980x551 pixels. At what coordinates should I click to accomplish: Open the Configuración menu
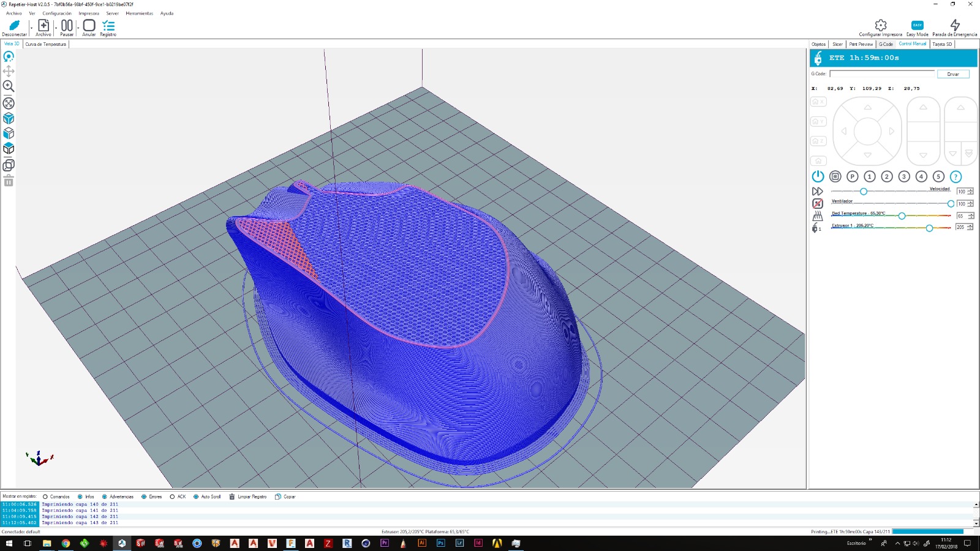[57, 13]
